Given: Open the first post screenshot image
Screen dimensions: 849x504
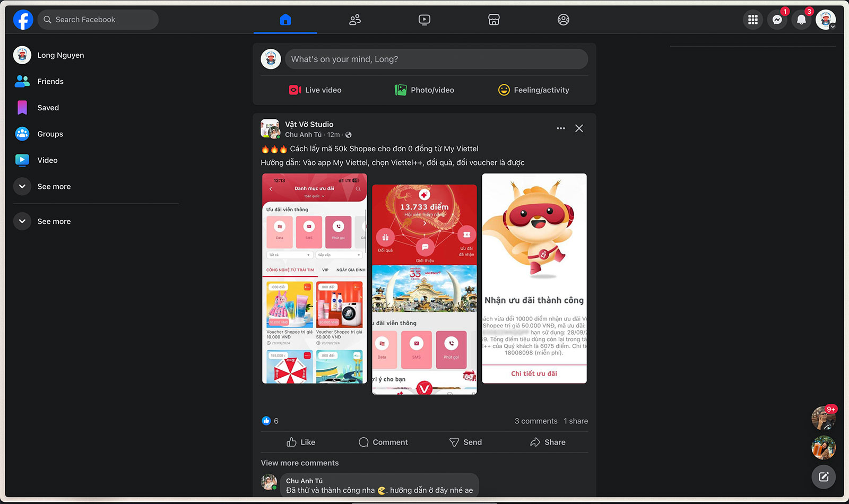Looking at the screenshot, I should click(x=315, y=279).
